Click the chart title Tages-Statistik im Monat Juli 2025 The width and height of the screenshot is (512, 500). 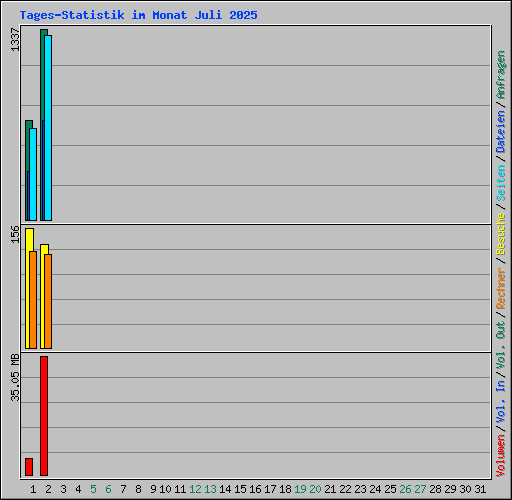pos(138,15)
